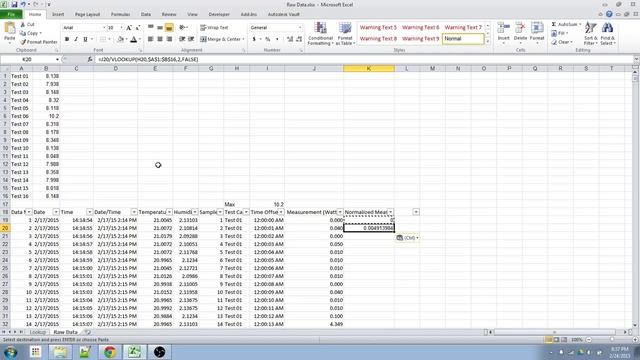The height and width of the screenshot is (360, 640).
Task: Click the Increase Font Size icon
Action: point(129,27)
